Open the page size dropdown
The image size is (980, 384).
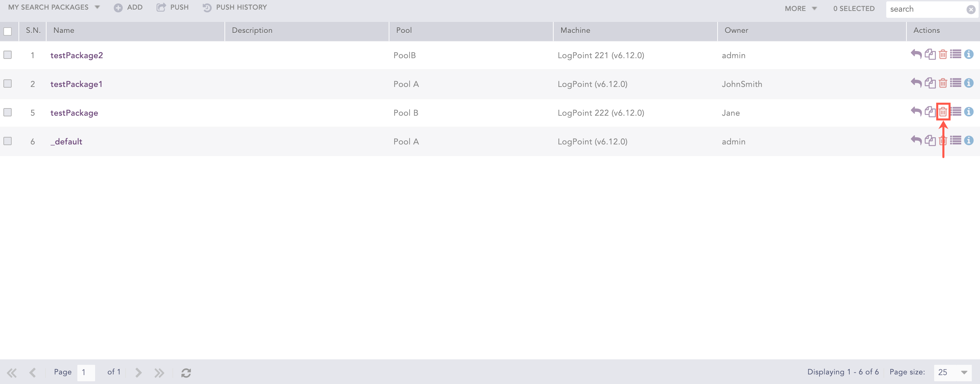click(x=964, y=372)
